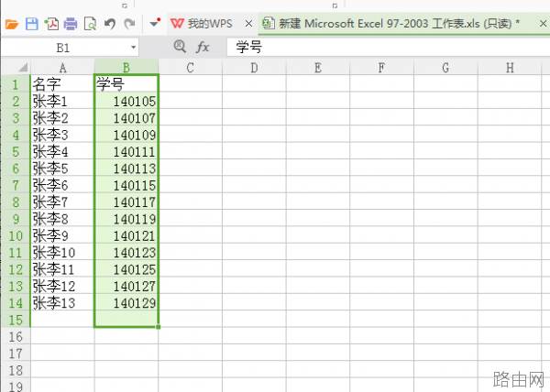Export to PDF icon in toolbar
Image resolution: width=550 pixels, height=392 pixels.
click(x=51, y=24)
